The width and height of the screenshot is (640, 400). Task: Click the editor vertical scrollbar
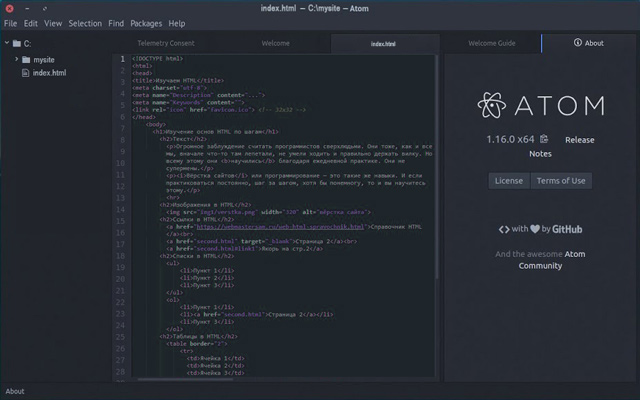click(436, 167)
